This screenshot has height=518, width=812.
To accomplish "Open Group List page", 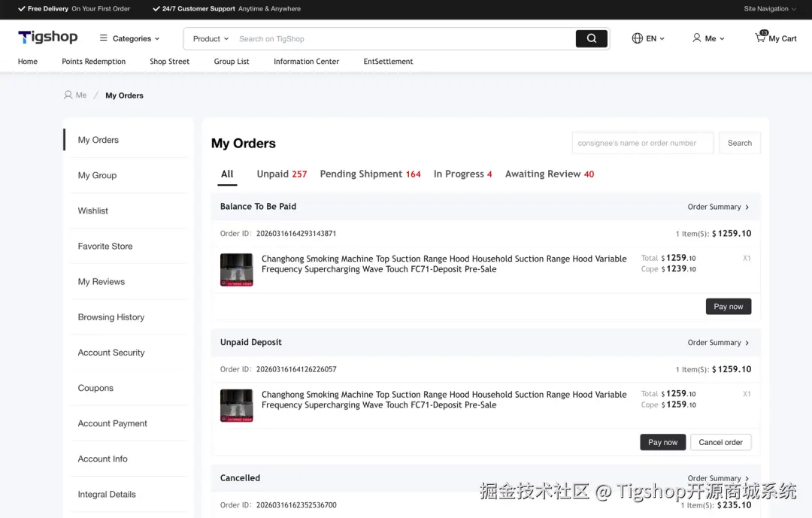I will (232, 61).
